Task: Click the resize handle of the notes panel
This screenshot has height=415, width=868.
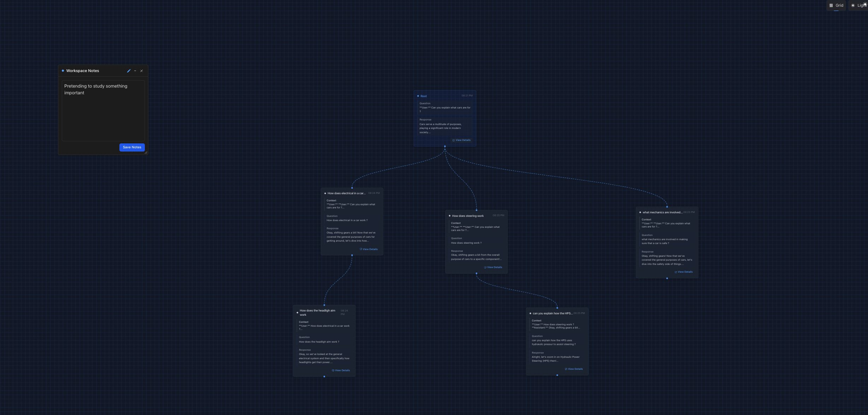Action: [146, 153]
